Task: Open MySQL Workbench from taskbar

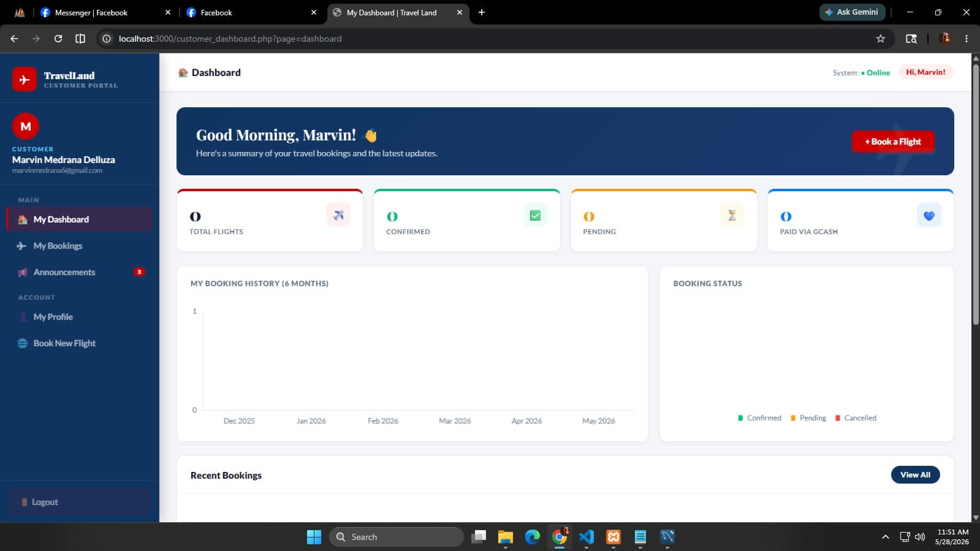Action: pos(667,537)
